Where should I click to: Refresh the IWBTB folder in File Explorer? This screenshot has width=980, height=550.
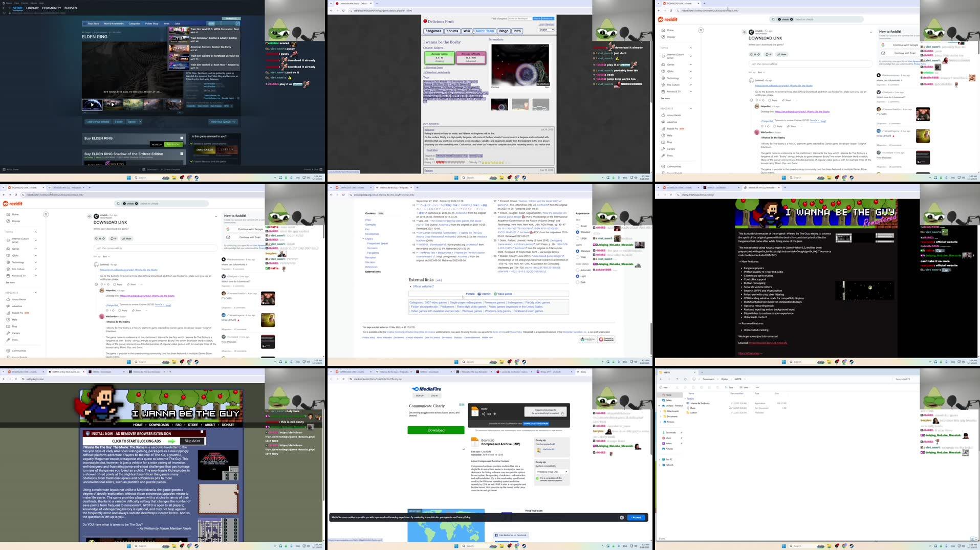(x=685, y=379)
